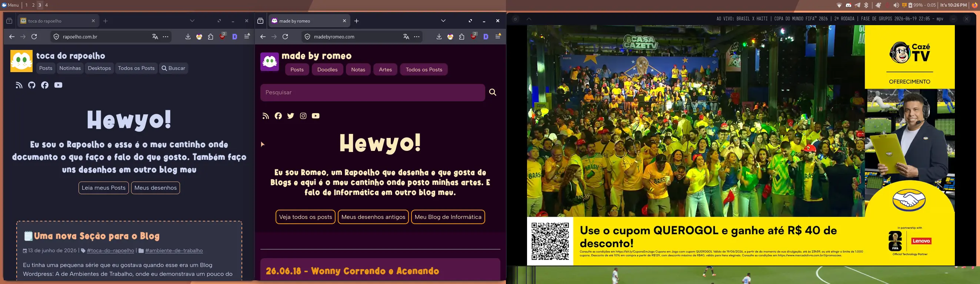The image size is (980, 284).
Task: Open the Wi-Fi network tray icon
Action: [839, 5]
